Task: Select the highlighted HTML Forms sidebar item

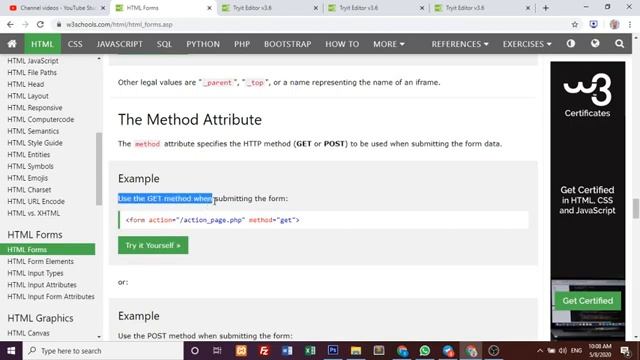Action: tap(47, 249)
